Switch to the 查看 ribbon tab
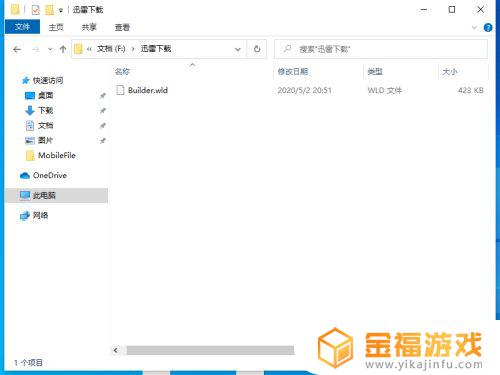500x375 pixels. tap(122, 27)
